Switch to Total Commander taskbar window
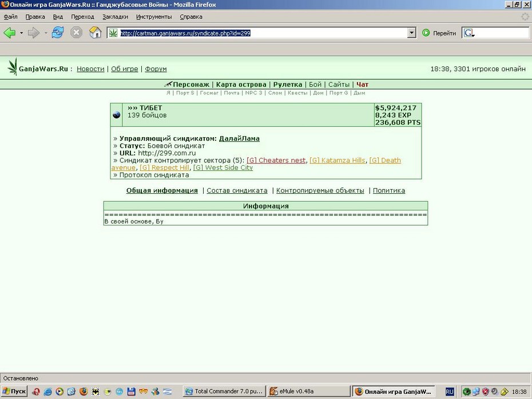532x399 pixels. 224,391
